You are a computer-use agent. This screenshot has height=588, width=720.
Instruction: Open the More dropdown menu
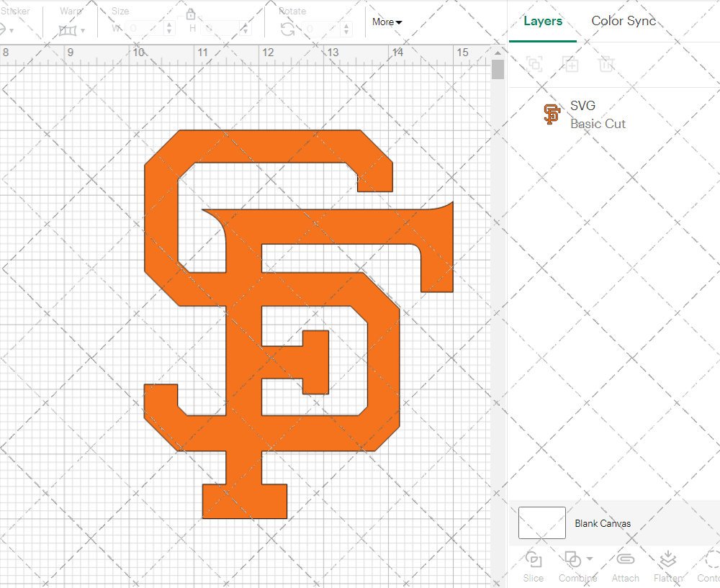387,22
